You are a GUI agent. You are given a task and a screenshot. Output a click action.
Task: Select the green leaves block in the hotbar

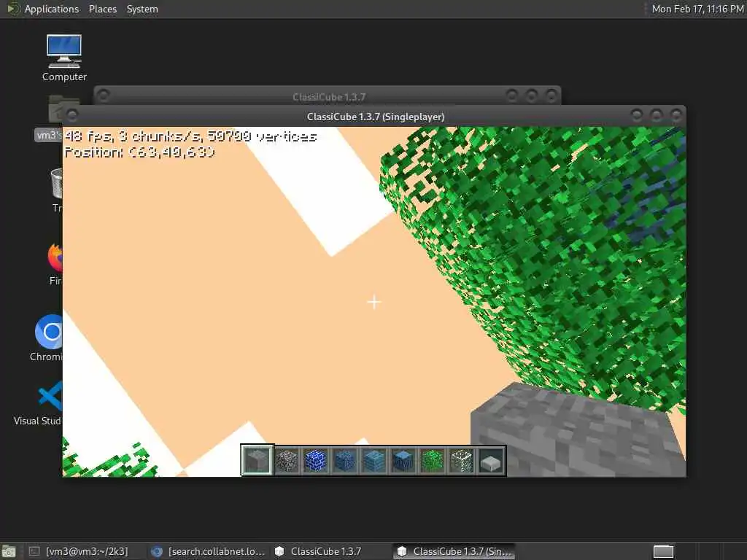pyautogui.click(x=432, y=461)
